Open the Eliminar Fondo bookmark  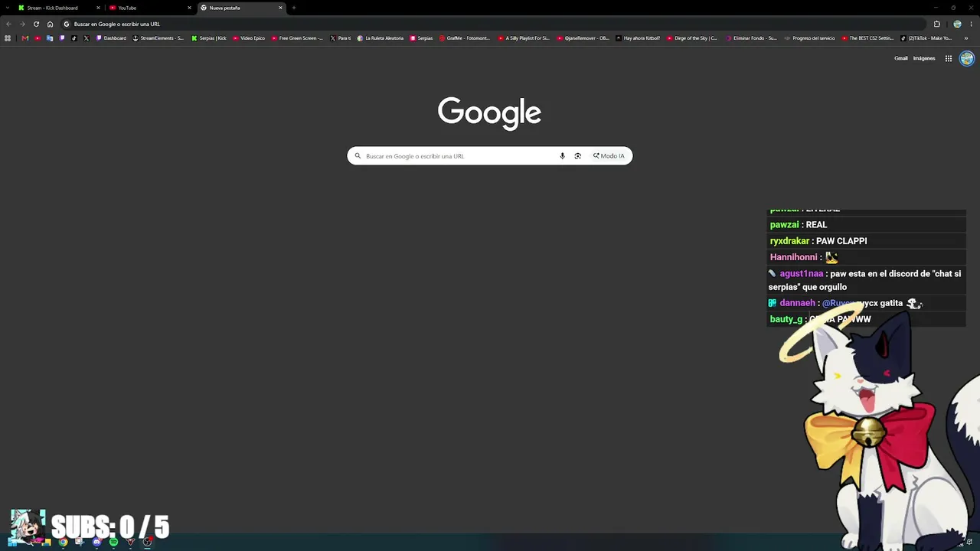click(751, 38)
